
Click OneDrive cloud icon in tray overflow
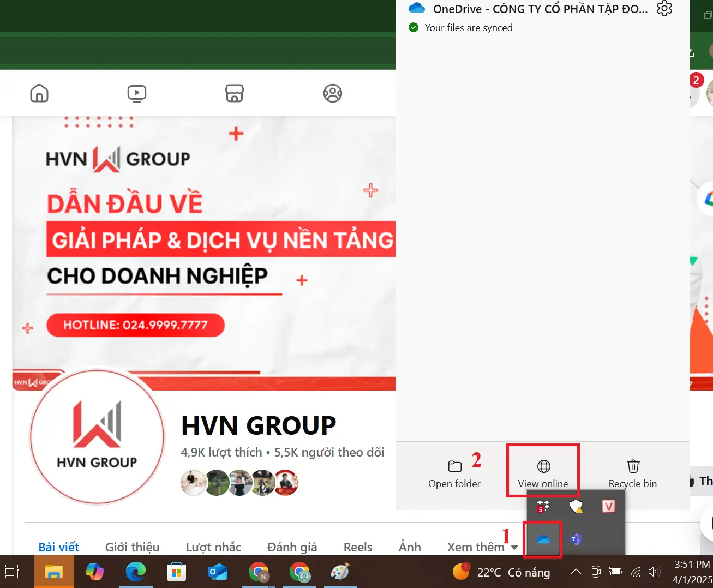point(543,539)
